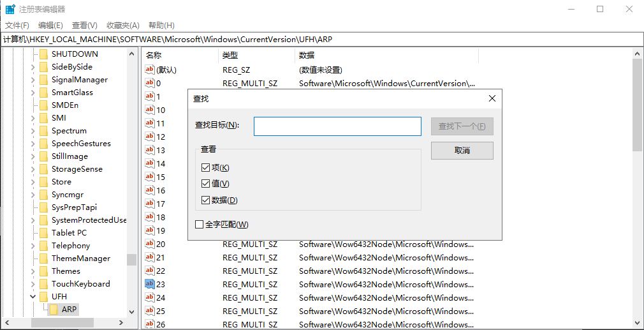Screen dimensions: 644x330
Task: Select the SystemProtectedUse tree key
Action: [89, 220]
